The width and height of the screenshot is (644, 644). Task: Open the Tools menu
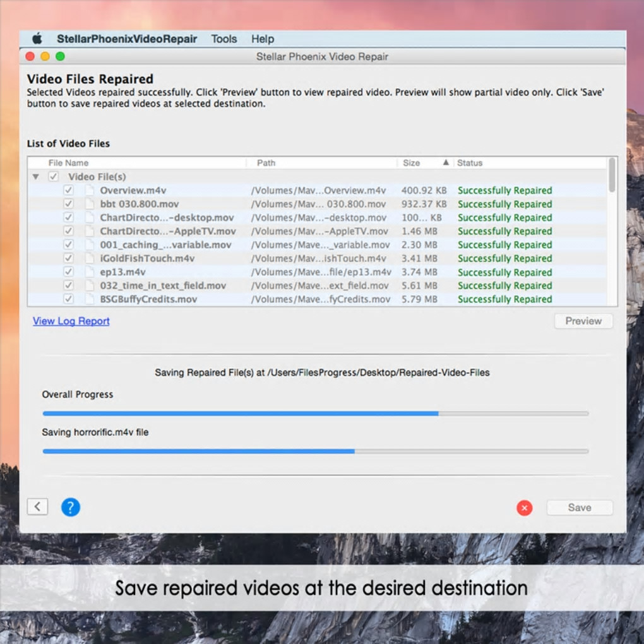point(224,39)
